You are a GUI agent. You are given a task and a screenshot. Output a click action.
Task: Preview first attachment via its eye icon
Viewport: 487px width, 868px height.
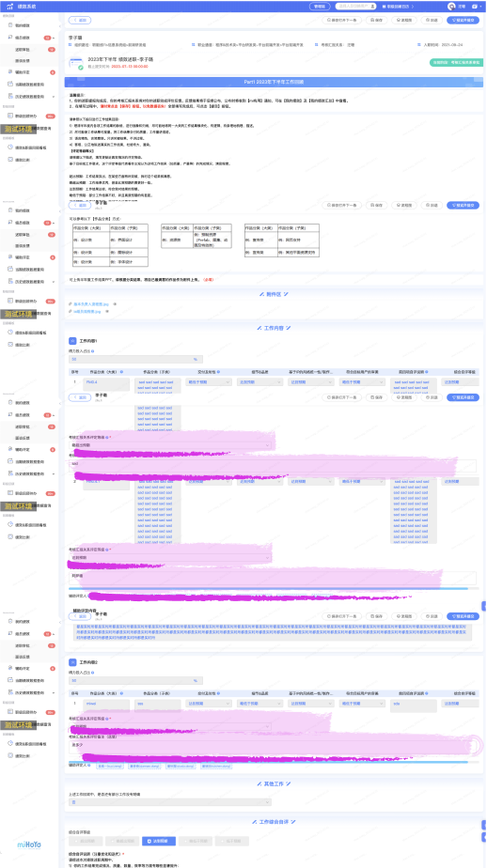click(114, 304)
